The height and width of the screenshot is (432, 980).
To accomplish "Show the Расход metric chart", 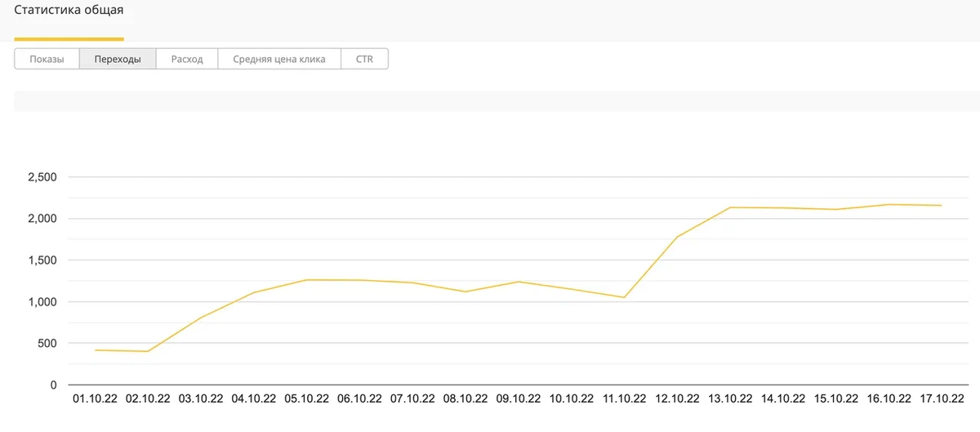I will pos(186,59).
